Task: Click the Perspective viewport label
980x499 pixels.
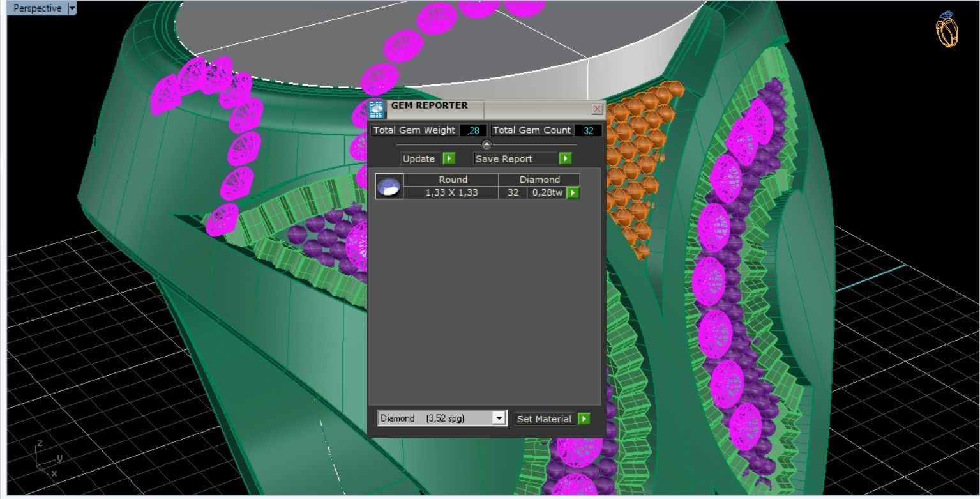Action: (x=37, y=8)
